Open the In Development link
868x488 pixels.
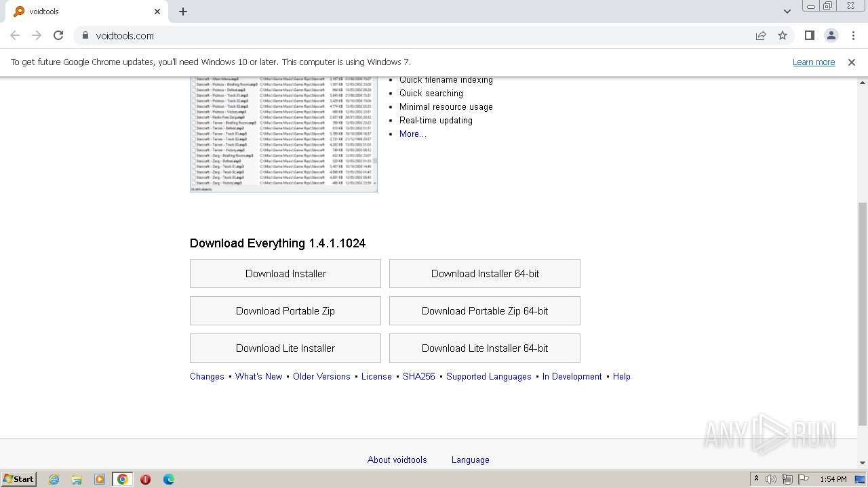[x=572, y=376]
